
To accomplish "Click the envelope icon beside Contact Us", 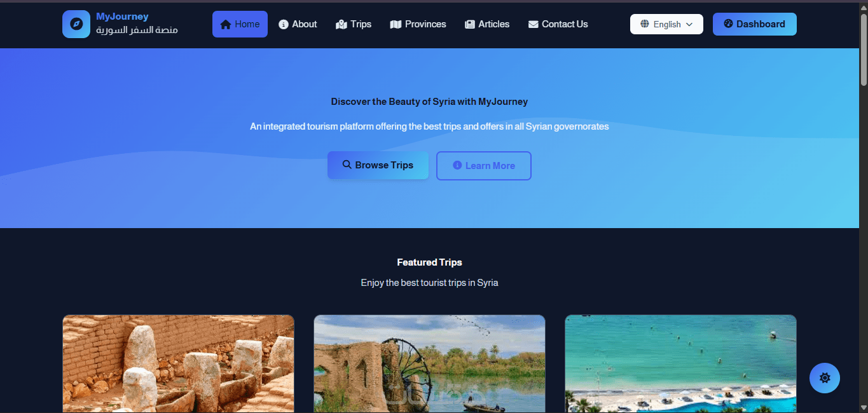I will click(x=534, y=24).
